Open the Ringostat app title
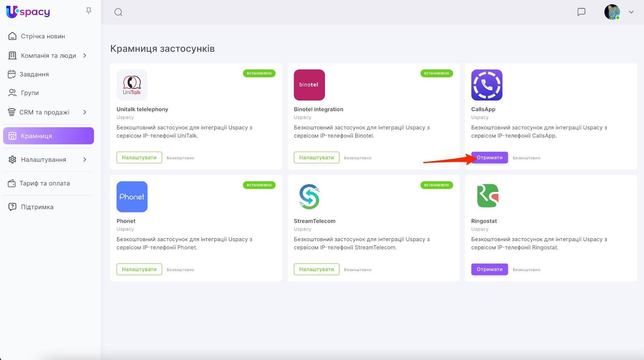 tap(484, 221)
